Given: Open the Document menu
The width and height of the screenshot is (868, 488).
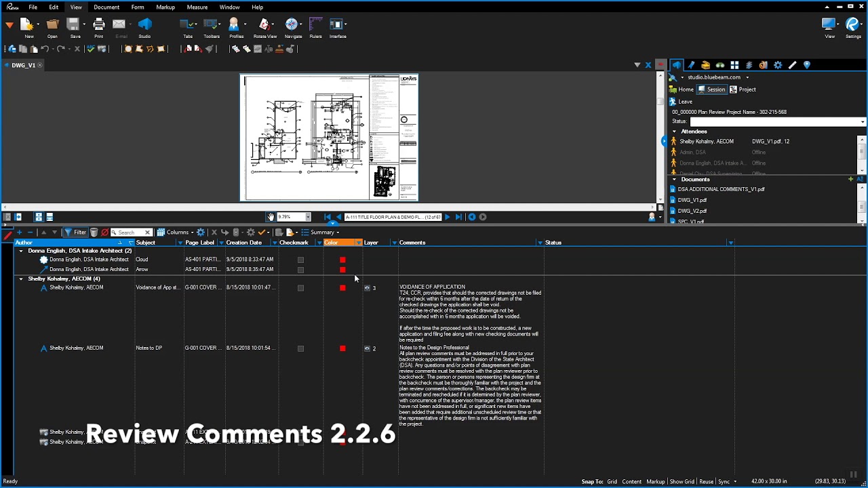Looking at the screenshot, I should pos(106,7).
